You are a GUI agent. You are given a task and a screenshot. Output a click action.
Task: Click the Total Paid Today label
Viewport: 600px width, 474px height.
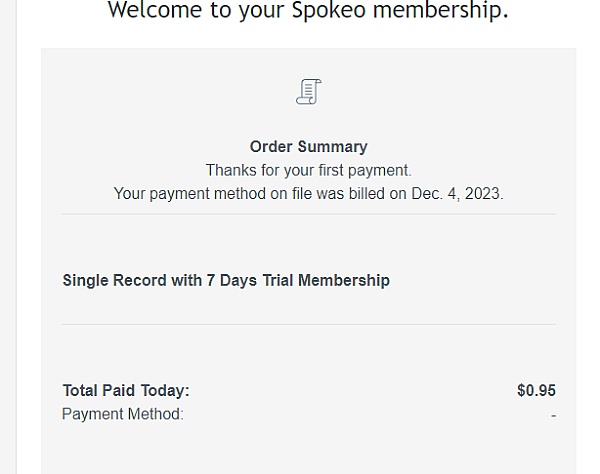click(126, 391)
